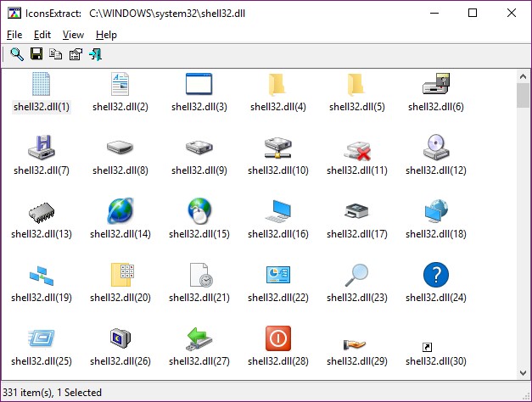Select the red power button icon shell32.dll(28)
The image size is (532, 402).
click(x=277, y=338)
